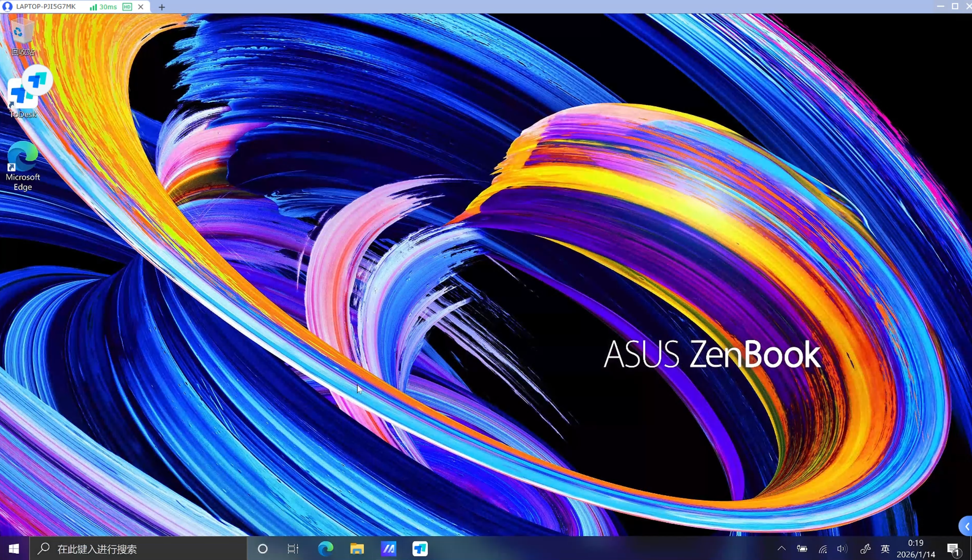Viewport: 972px width, 560px height.
Task: Open Cortana circle button
Action: [x=262, y=549]
